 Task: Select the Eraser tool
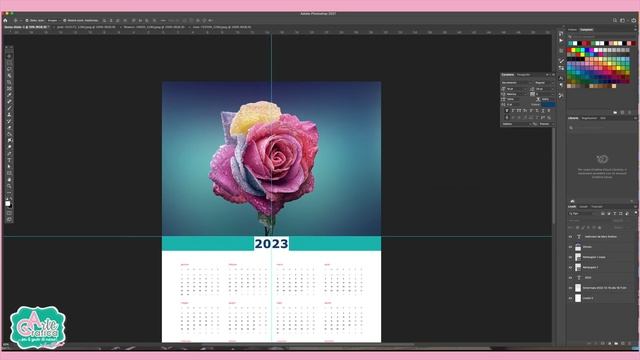(x=9, y=128)
